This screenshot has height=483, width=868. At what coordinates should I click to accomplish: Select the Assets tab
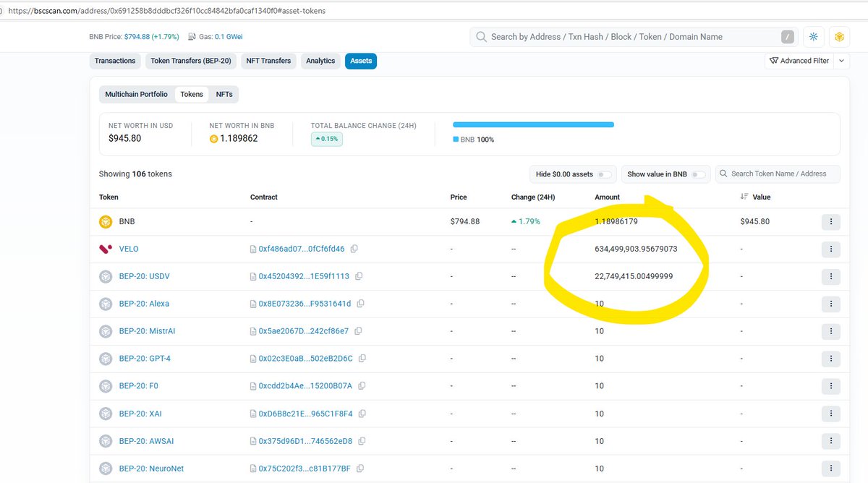[361, 61]
